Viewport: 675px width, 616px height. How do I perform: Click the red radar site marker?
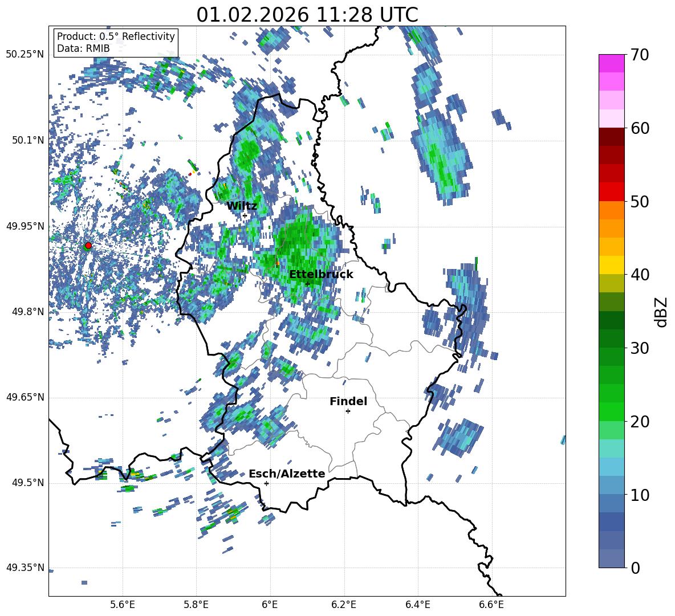pos(88,245)
